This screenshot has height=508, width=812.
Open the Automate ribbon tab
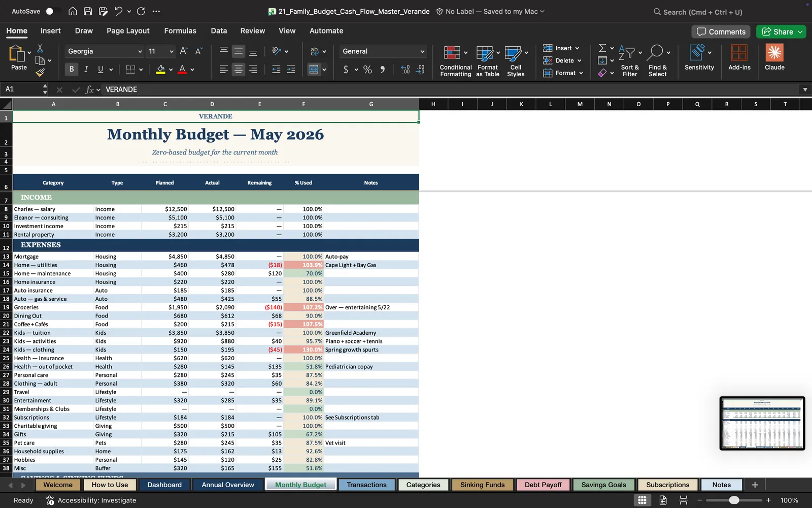(326, 30)
